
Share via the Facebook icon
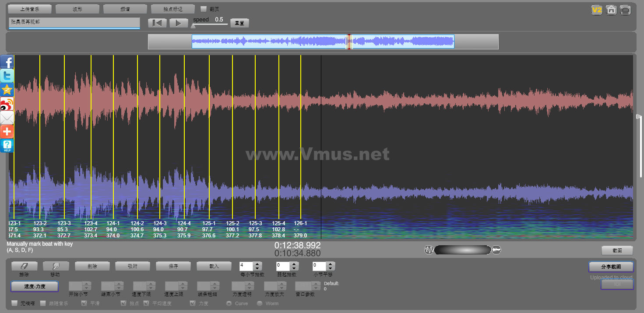click(7, 63)
